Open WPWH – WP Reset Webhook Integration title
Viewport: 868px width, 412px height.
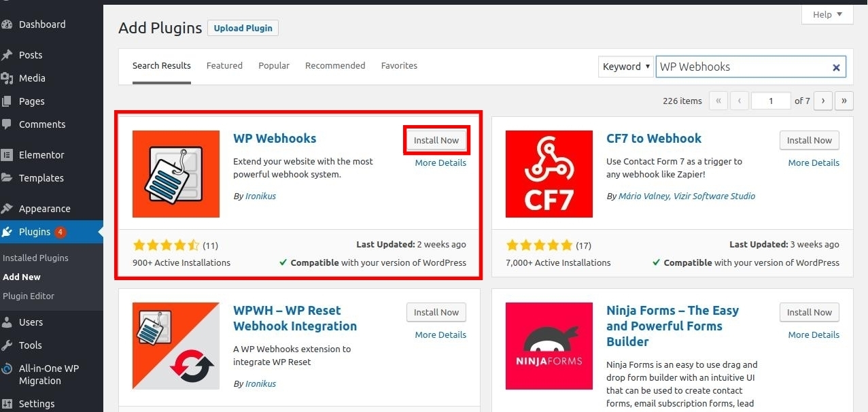click(295, 318)
